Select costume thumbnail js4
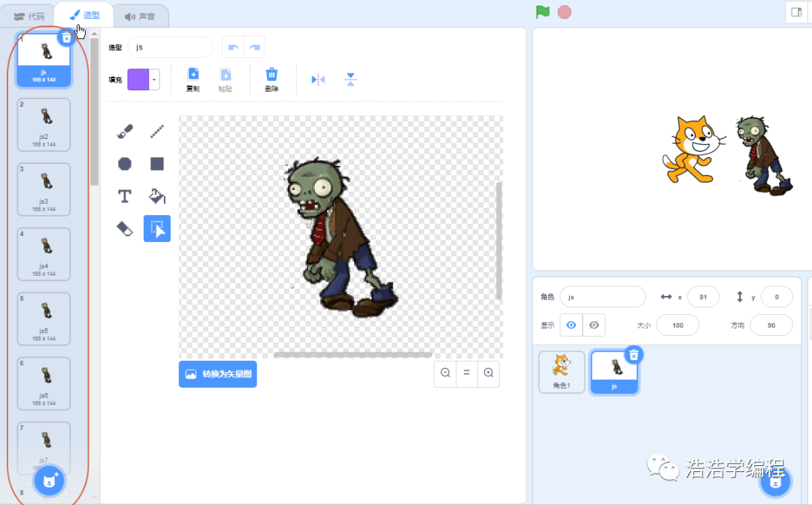Viewport: 812px width, 505px height. pyautogui.click(x=44, y=254)
